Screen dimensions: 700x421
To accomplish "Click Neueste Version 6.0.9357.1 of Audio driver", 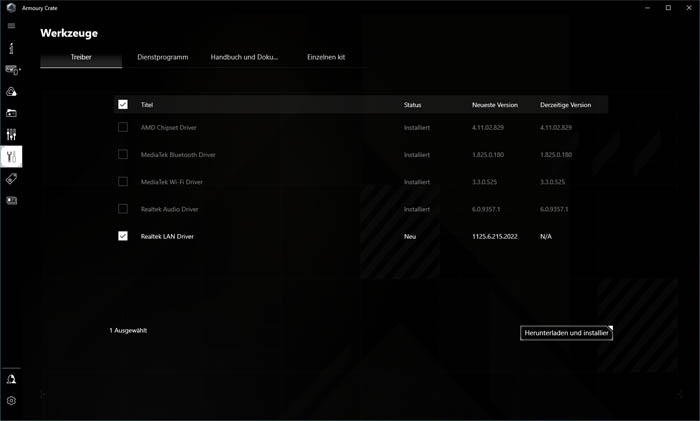I will (x=486, y=209).
